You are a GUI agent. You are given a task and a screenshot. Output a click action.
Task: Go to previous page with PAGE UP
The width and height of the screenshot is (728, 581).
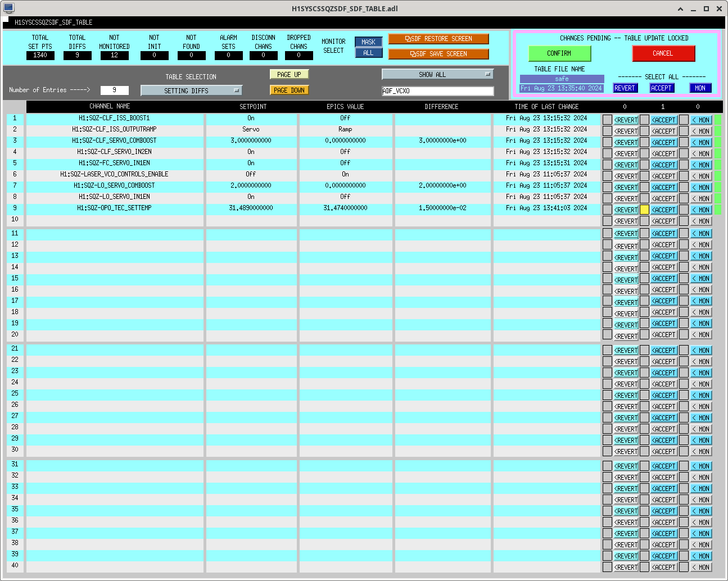pyautogui.click(x=289, y=74)
